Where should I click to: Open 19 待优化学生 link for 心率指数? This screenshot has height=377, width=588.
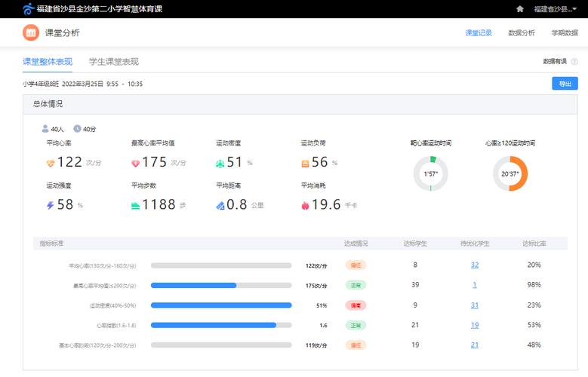[x=475, y=325]
